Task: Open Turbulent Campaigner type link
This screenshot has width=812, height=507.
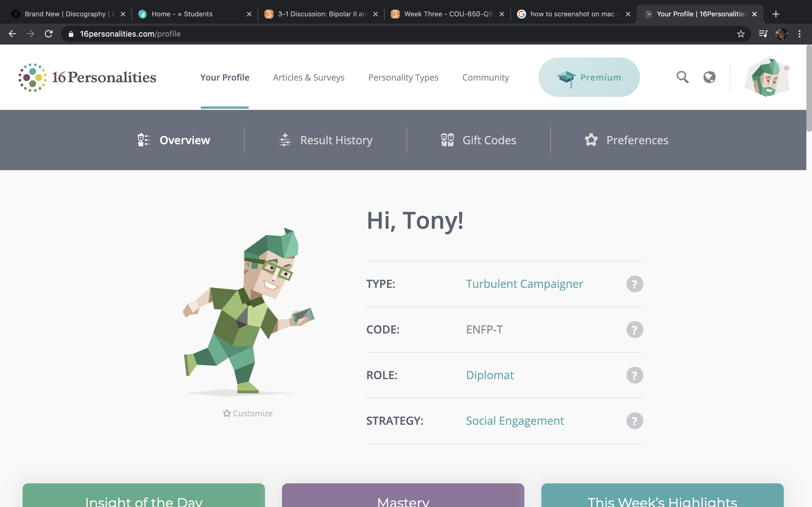Action: pyautogui.click(x=524, y=284)
